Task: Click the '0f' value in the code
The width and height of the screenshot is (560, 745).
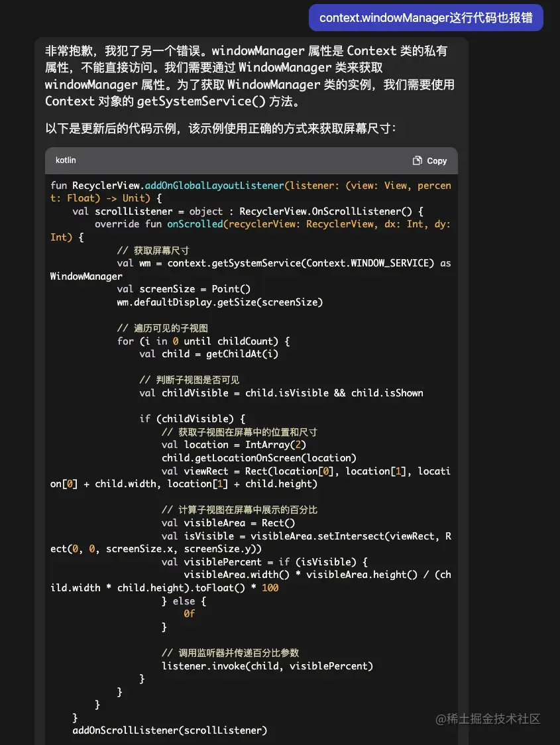Action: pos(189,614)
